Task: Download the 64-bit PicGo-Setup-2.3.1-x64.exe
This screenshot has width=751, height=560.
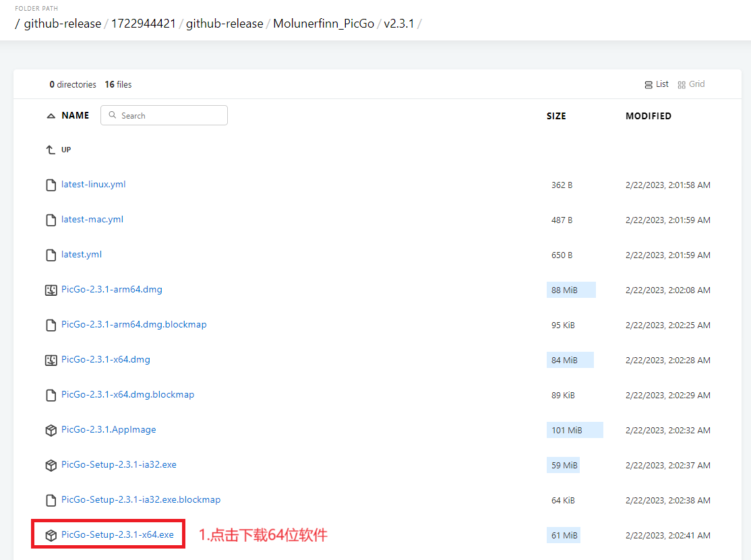Action: [x=118, y=534]
